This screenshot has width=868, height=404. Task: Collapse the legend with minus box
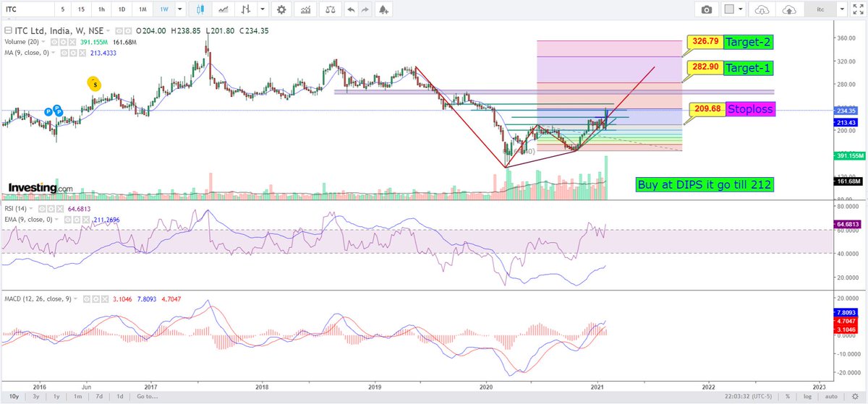(8, 31)
